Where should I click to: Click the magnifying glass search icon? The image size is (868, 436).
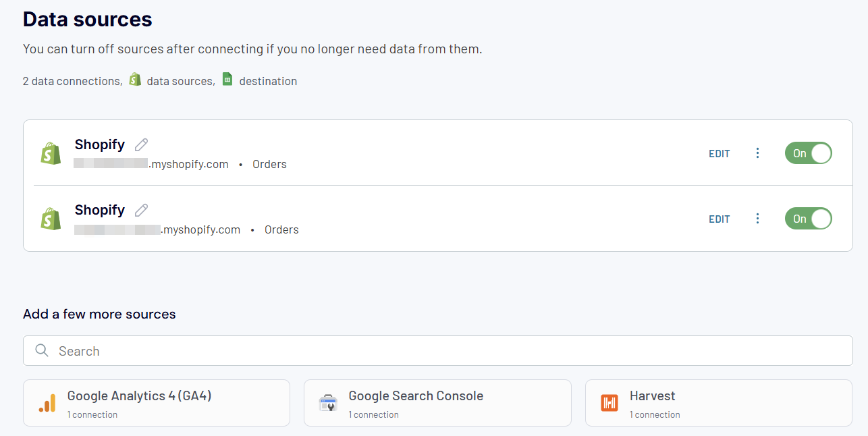(x=41, y=350)
